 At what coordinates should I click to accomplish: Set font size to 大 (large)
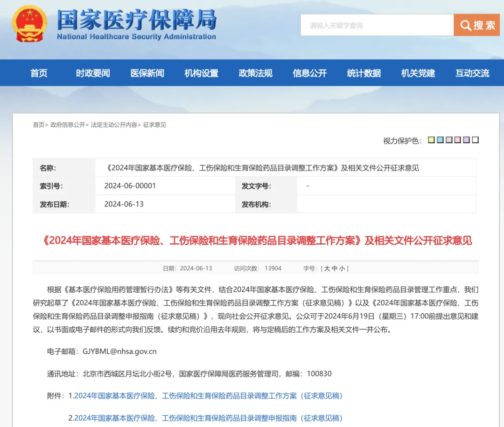tap(327, 269)
